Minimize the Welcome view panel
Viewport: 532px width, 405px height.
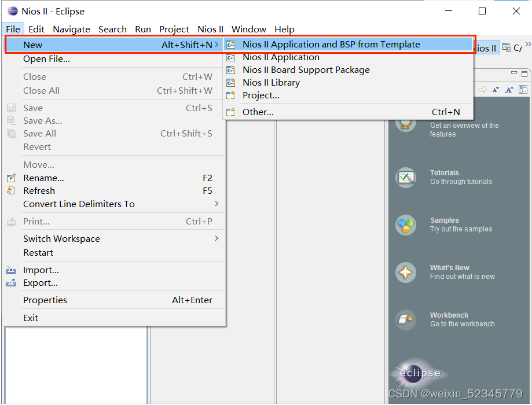(x=514, y=73)
